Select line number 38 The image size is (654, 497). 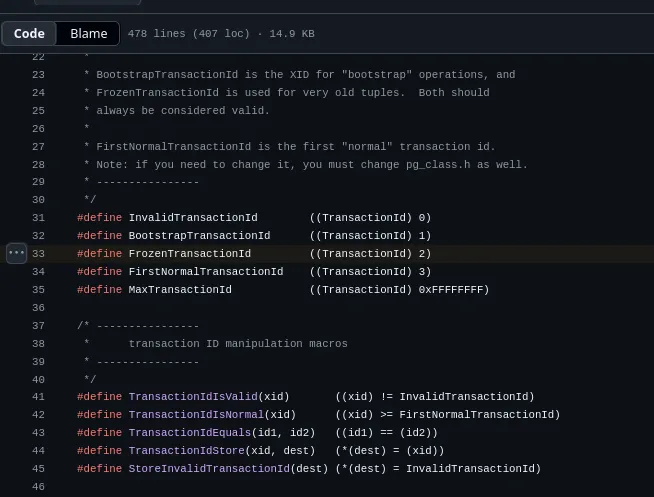click(x=38, y=344)
